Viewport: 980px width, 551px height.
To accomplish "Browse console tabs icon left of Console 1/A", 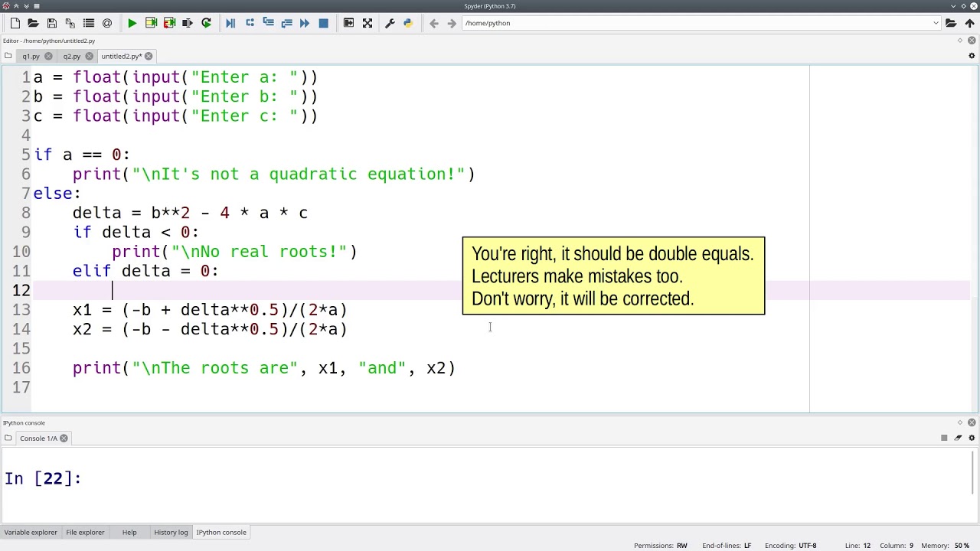I will tap(8, 438).
